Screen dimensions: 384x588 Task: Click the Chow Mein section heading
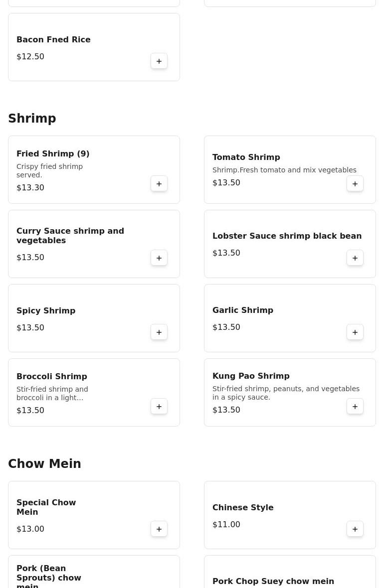click(44, 464)
